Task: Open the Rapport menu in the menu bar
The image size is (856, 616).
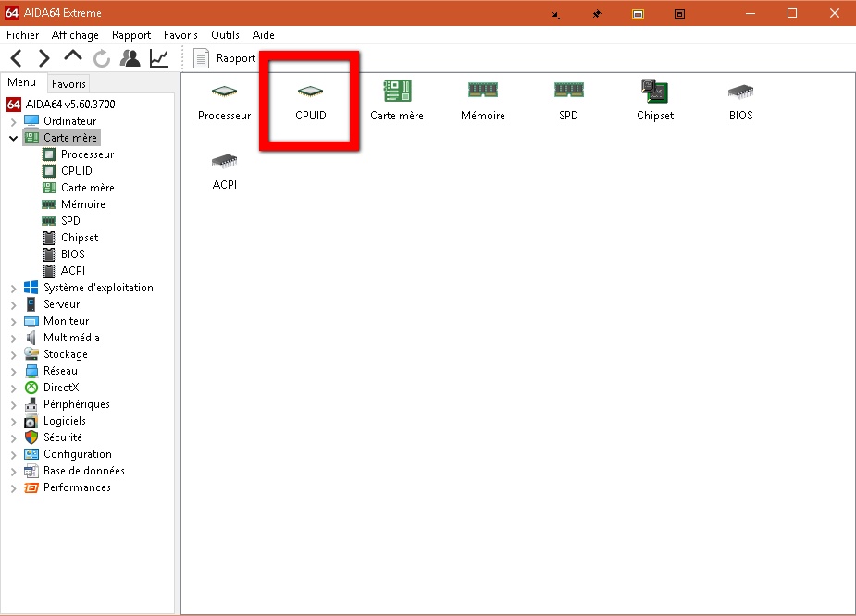Action: [x=131, y=35]
